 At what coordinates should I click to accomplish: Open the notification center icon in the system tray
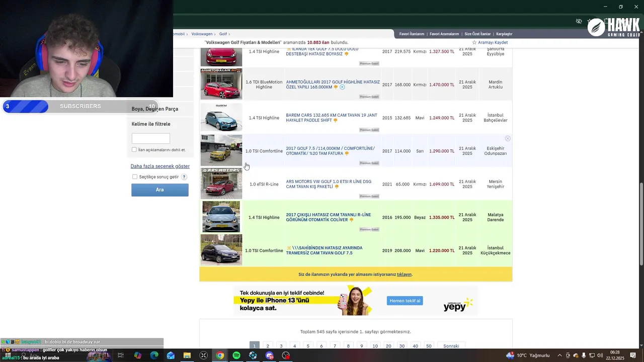coord(633,355)
